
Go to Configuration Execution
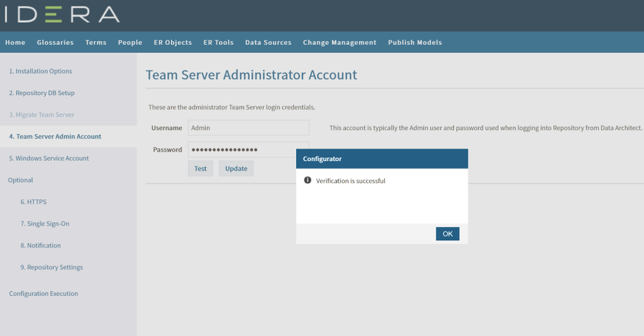click(43, 293)
